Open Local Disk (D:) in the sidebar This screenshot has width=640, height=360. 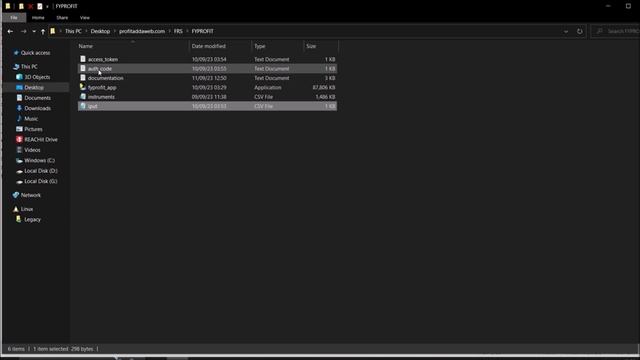(x=41, y=171)
